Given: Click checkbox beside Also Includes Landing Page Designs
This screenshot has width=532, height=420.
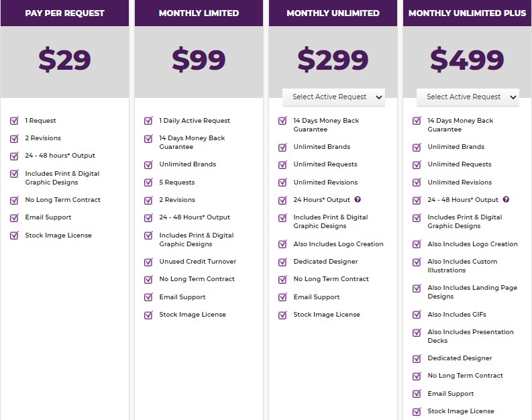Looking at the screenshot, I should click(417, 288).
